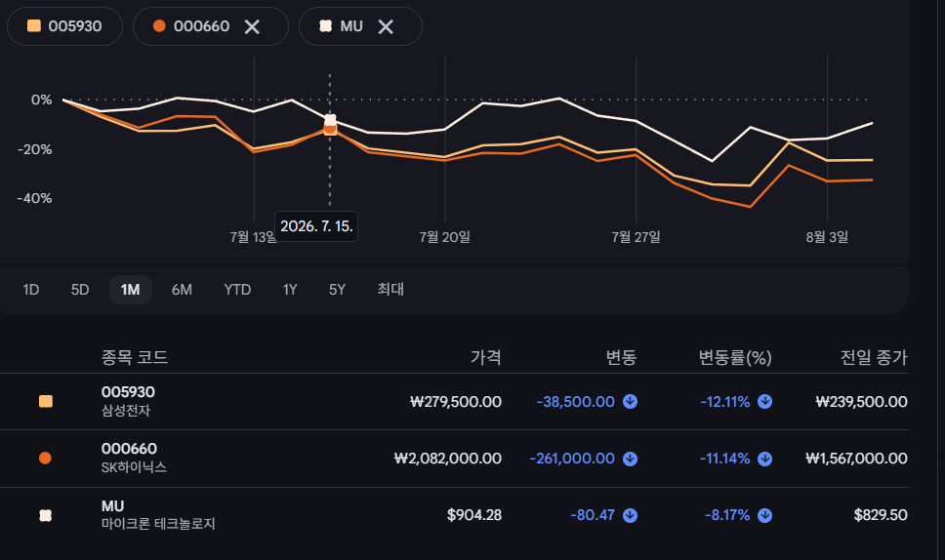Click down arrow icon next to -8.17%
This screenshot has height=560, width=945.
(x=764, y=515)
